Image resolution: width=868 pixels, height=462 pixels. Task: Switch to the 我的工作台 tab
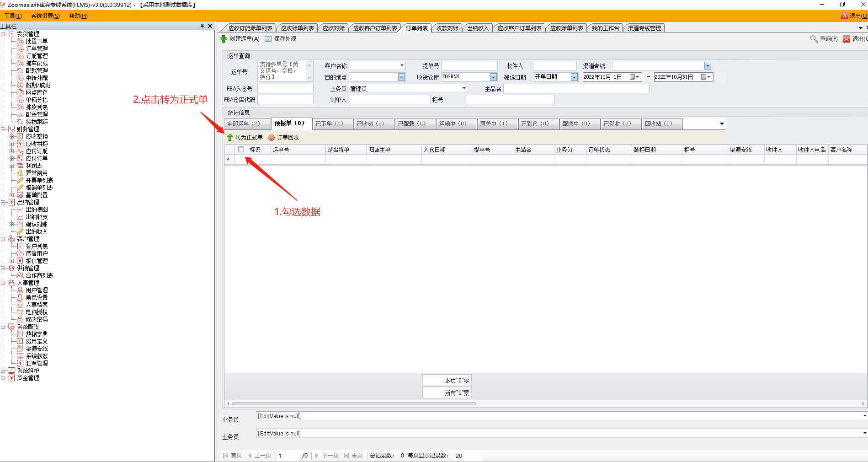(x=605, y=28)
